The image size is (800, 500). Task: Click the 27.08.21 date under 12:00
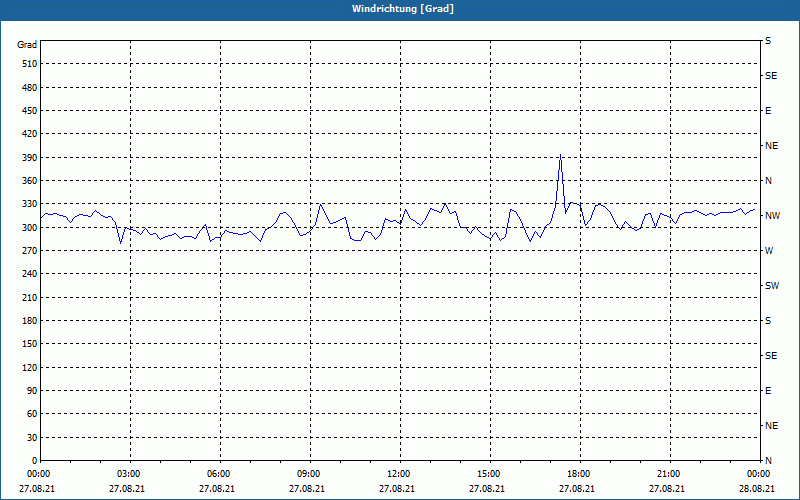(x=396, y=489)
